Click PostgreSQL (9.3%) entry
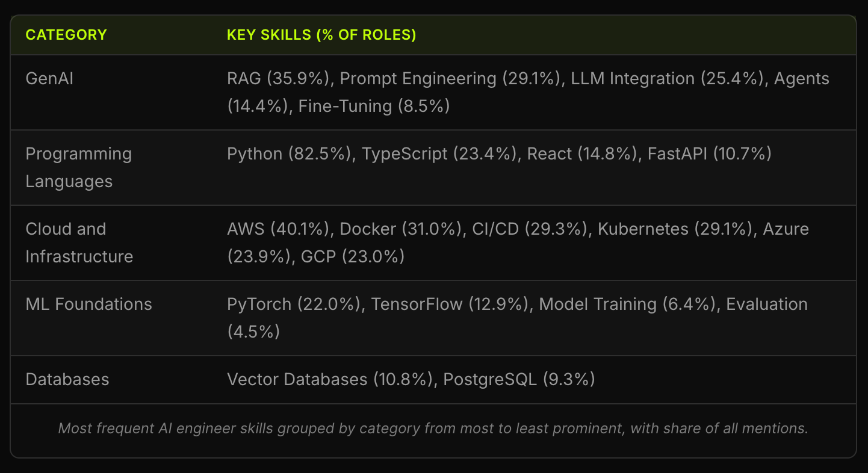The image size is (868, 473). pos(519,380)
